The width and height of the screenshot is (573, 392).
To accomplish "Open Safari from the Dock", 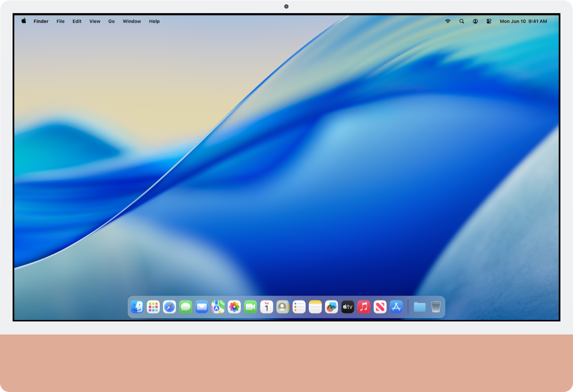I will tap(169, 307).
